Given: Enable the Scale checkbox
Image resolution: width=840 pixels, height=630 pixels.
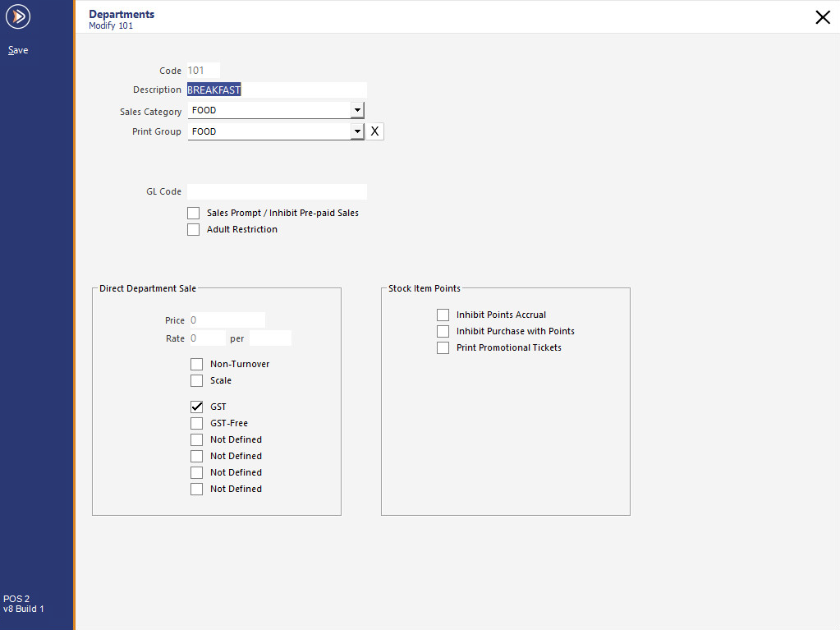Looking at the screenshot, I should pos(196,379).
